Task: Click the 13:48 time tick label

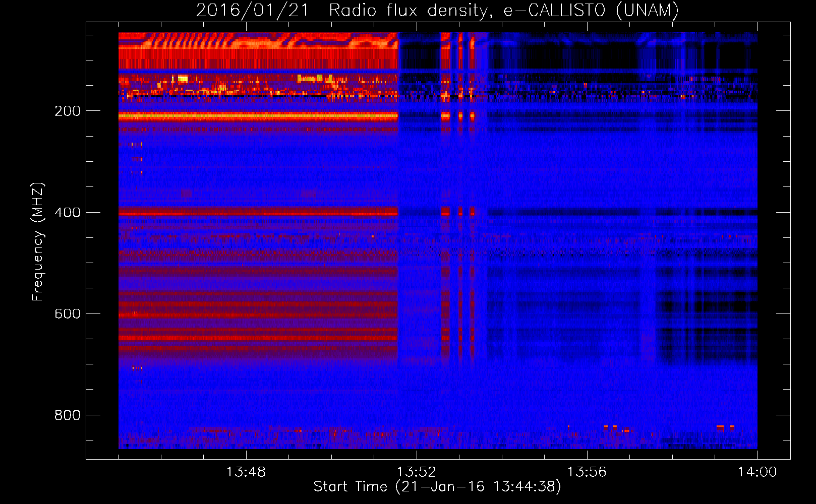Action: click(x=246, y=472)
